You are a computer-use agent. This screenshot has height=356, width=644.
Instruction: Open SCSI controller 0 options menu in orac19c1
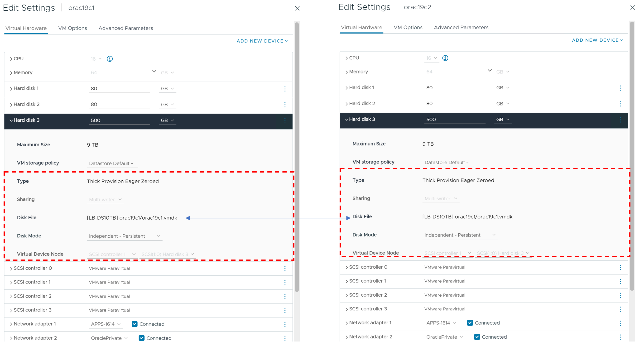click(x=285, y=269)
